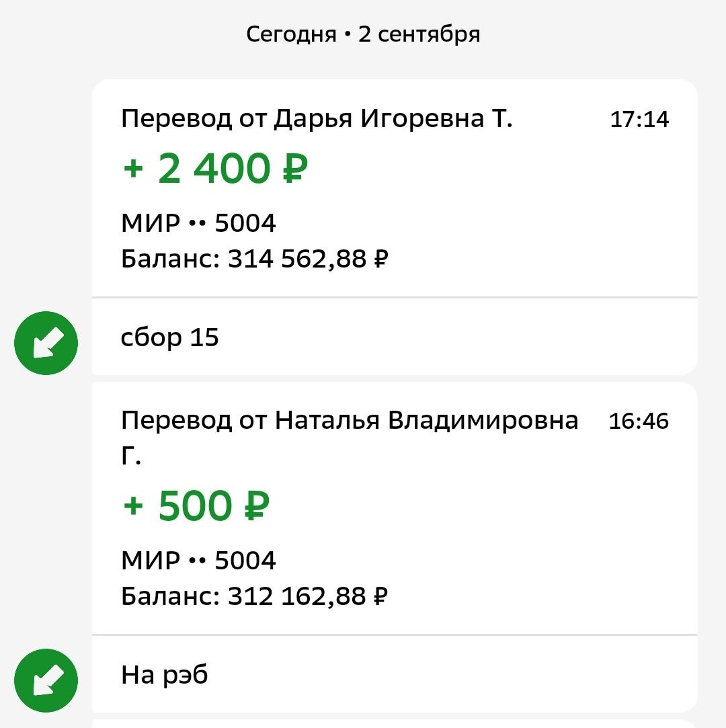726x728 pixels.
Task: Tap Баланс: 312 162,88 ₽ line
Action: coord(254,596)
